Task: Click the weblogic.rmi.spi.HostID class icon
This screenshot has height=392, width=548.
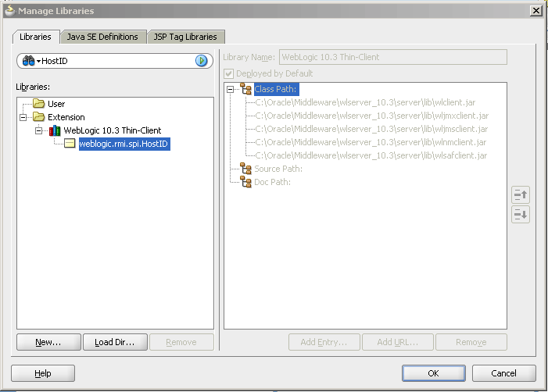Action: (x=70, y=144)
